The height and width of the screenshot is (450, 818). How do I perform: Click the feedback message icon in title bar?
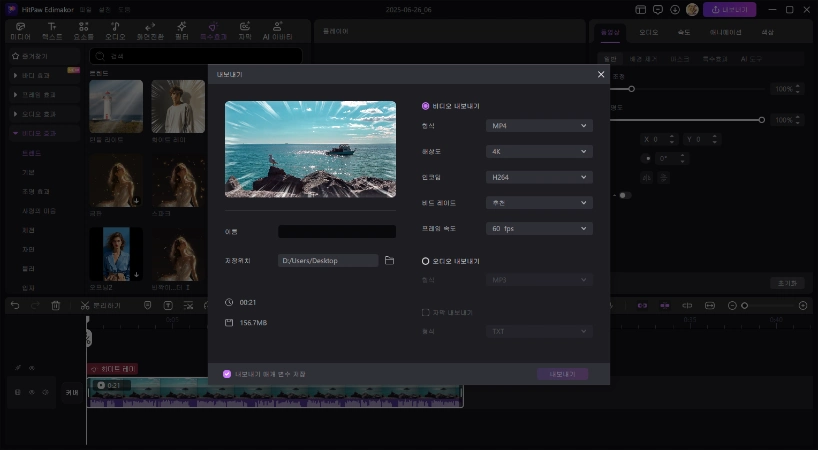click(658, 9)
